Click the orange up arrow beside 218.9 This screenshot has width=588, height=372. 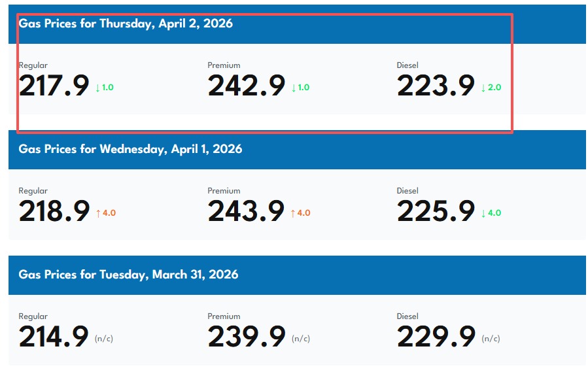(98, 213)
